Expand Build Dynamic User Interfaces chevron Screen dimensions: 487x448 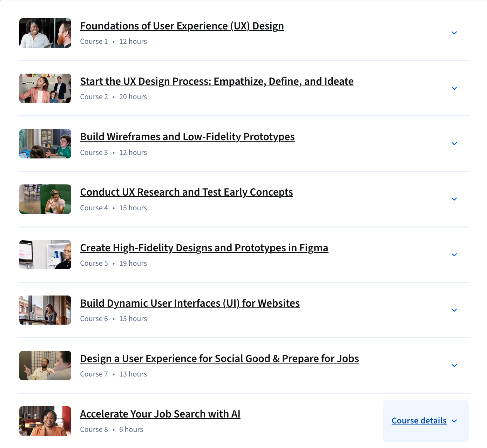point(454,310)
